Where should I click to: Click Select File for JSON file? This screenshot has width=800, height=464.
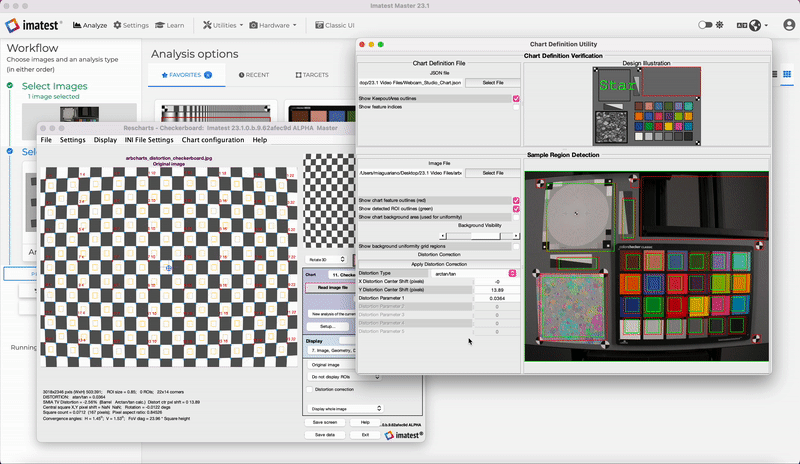click(x=493, y=83)
